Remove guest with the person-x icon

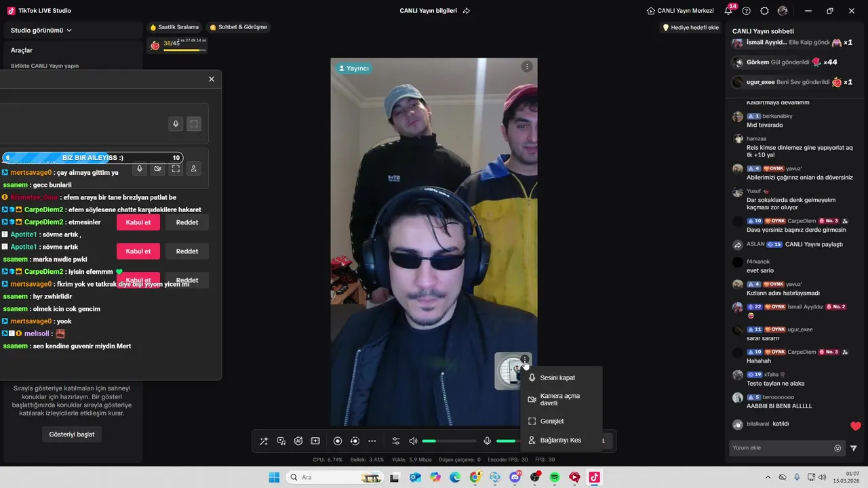click(x=194, y=169)
